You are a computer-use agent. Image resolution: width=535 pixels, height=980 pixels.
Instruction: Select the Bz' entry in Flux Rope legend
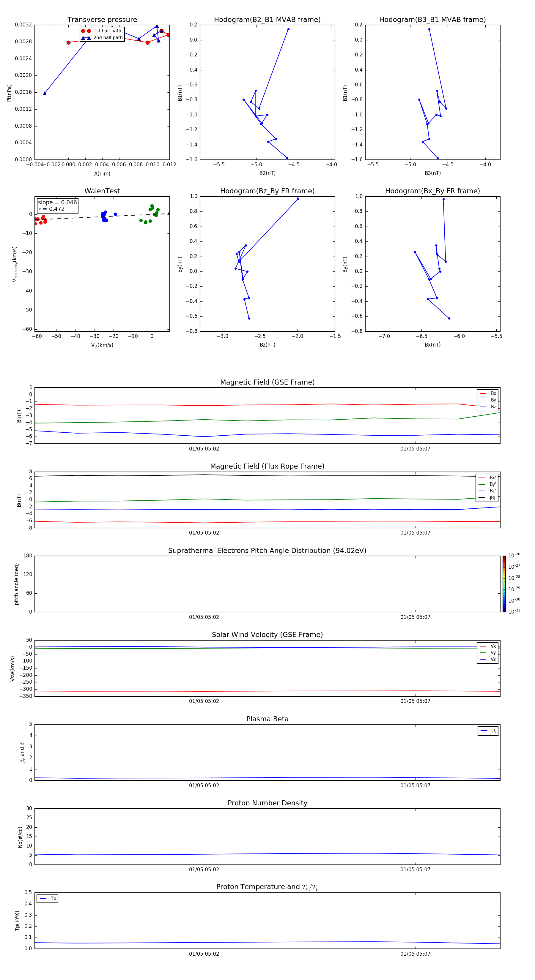coord(487,491)
